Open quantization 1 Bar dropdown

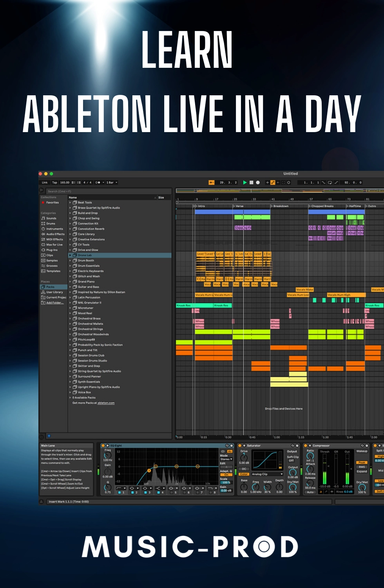(112, 182)
